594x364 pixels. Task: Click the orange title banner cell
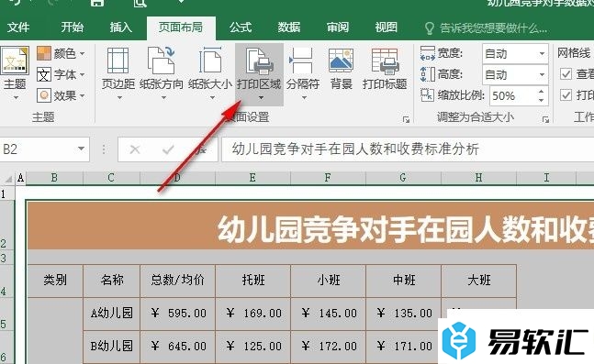coord(310,226)
